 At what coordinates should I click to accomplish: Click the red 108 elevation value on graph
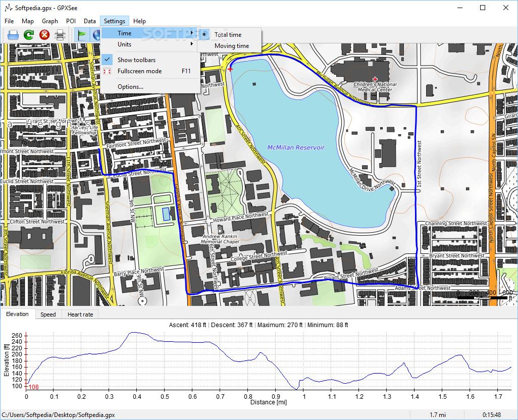33,387
